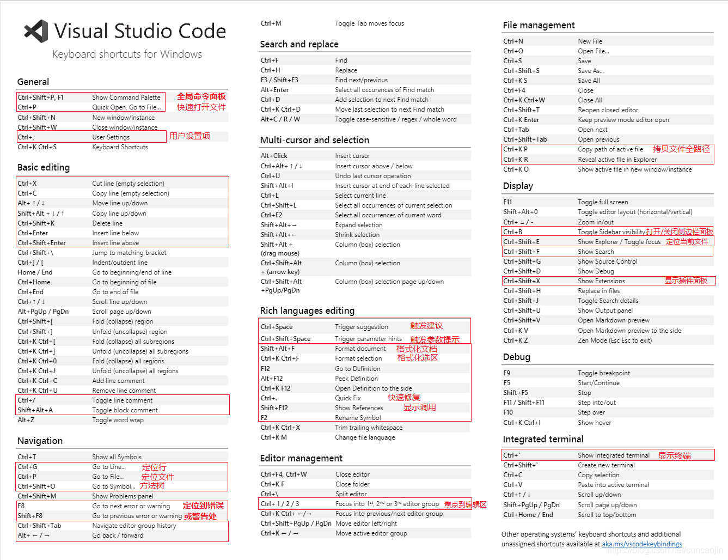
Task: Select the 'Basic editing' section heading
Action: point(44,167)
